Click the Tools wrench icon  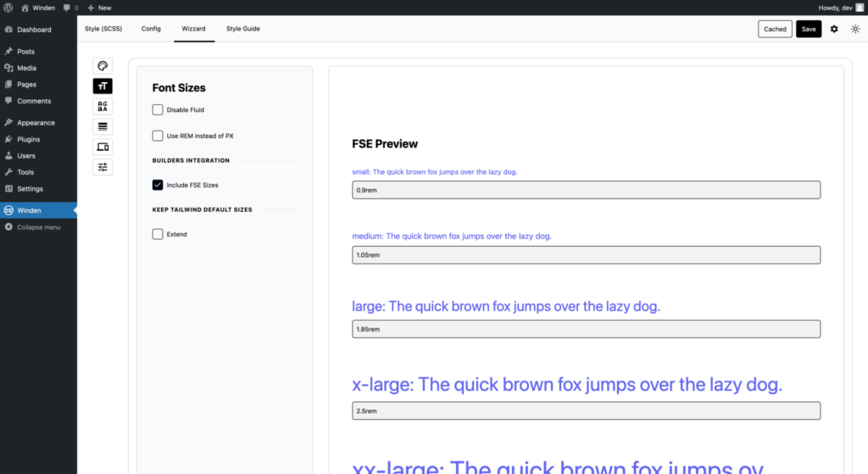tap(8, 171)
